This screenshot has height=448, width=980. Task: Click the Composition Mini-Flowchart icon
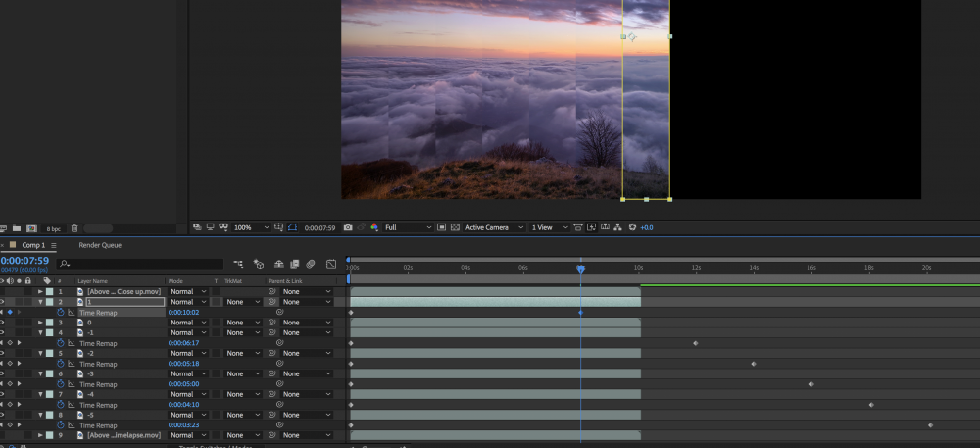click(x=238, y=264)
